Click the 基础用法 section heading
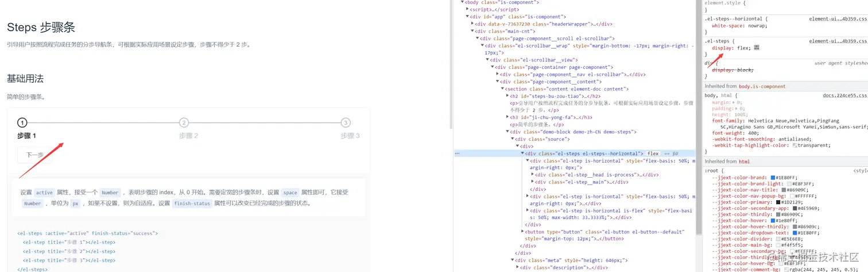 click(25, 78)
